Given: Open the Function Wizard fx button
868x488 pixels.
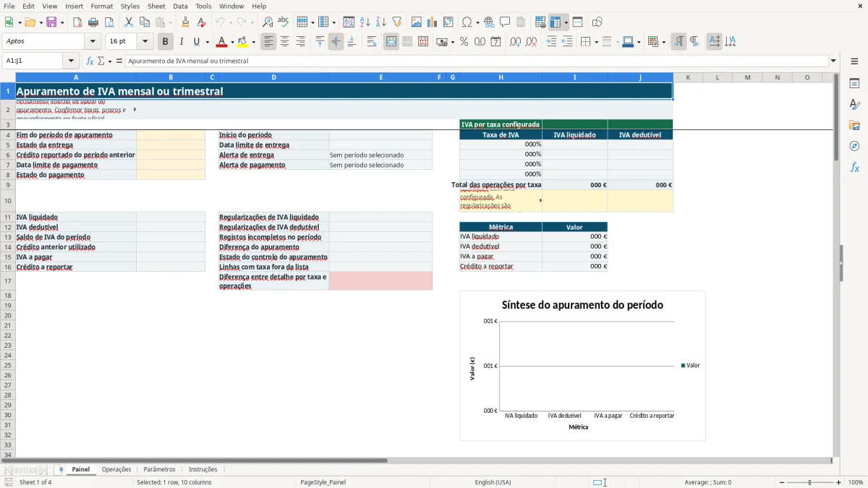Looking at the screenshot, I should (90, 61).
